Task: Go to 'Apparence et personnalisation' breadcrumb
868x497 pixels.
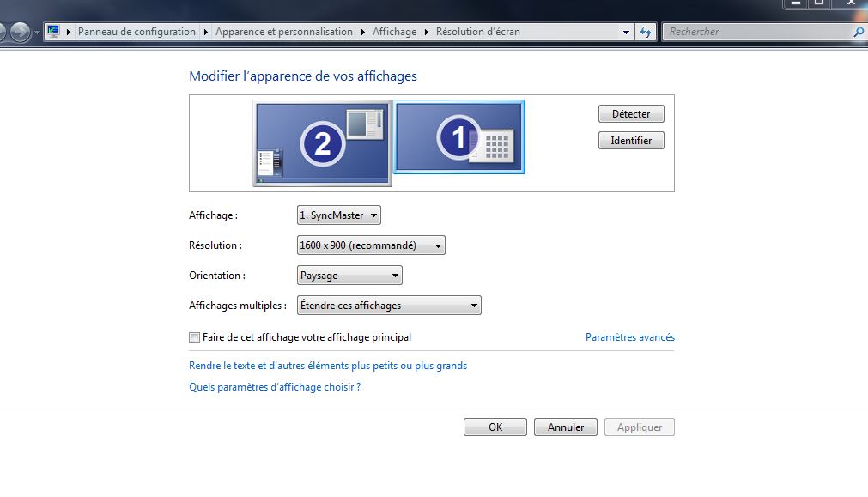Action: [x=283, y=32]
